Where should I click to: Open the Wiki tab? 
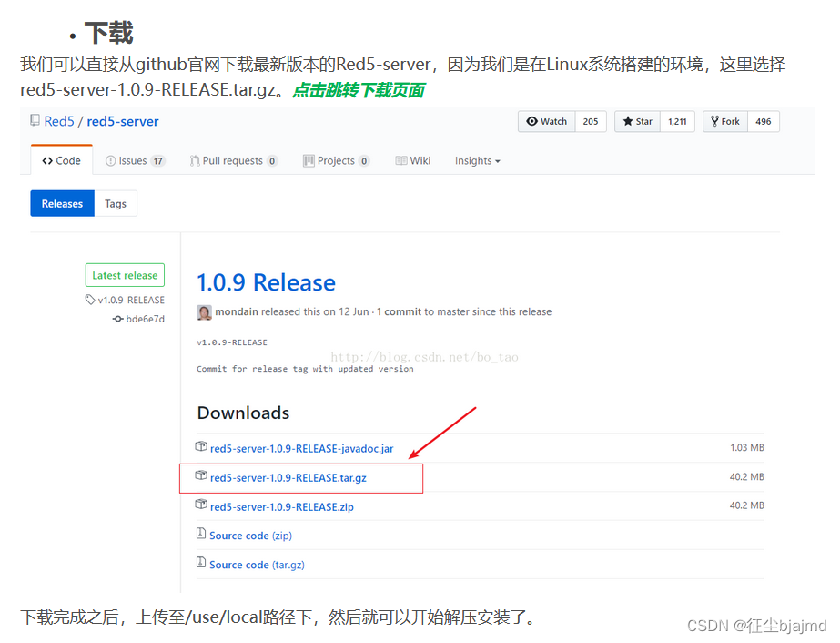point(413,161)
